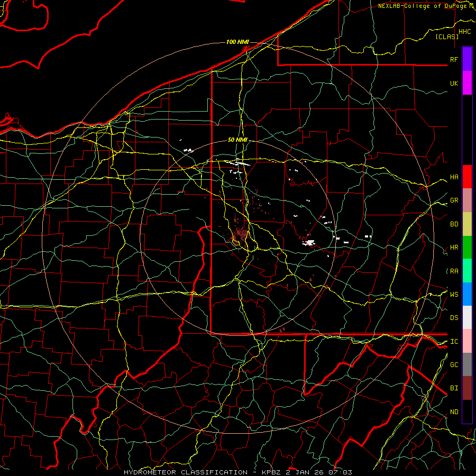The height and width of the screenshot is (476, 476).
Task: Click the GR label text in legend
Action: click(x=454, y=200)
